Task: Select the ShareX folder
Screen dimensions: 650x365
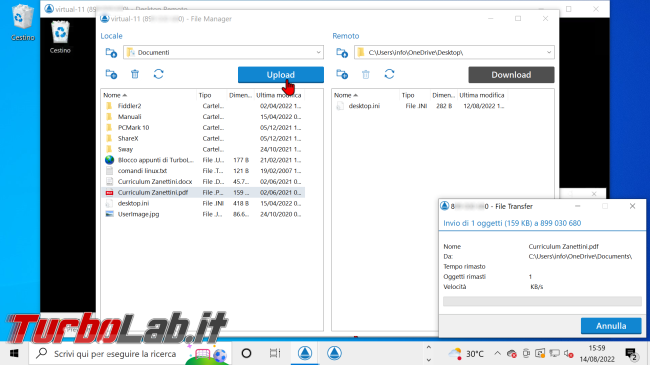Action: pyautogui.click(x=203, y=138)
